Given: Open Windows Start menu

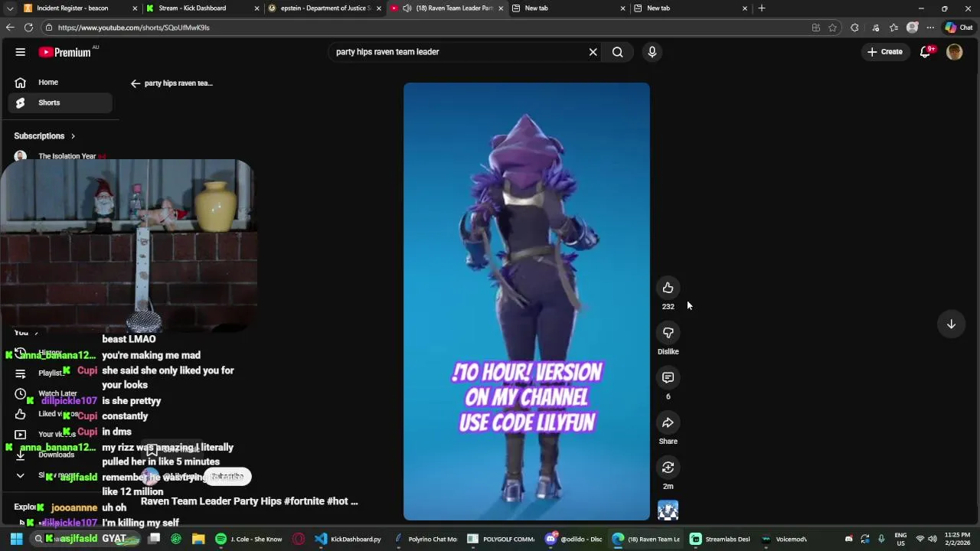Looking at the screenshot, I should (x=16, y=539).
